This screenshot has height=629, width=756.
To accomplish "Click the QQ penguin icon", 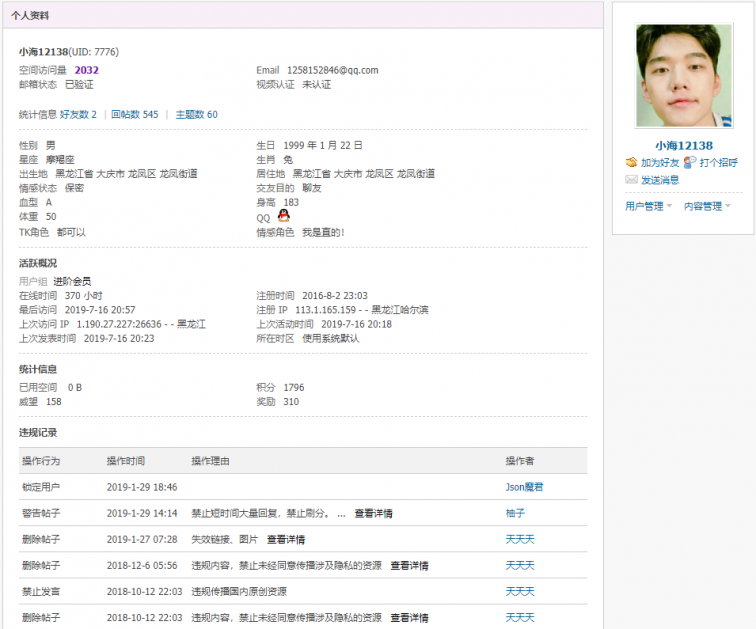I will (283, 217).
